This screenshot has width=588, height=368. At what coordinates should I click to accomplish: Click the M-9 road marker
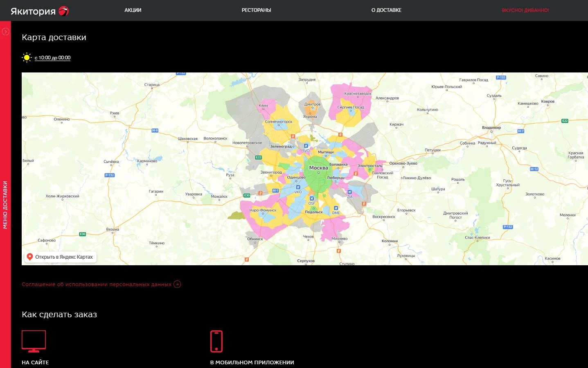(x=155, y=131)
